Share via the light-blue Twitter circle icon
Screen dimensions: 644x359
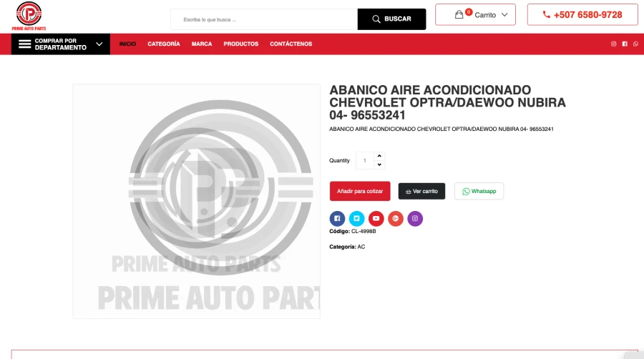click(356, 218)
